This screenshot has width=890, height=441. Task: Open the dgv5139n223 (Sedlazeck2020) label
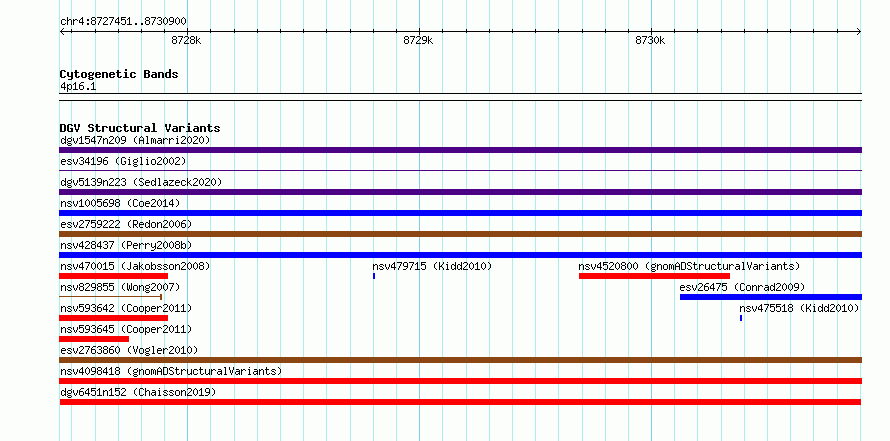point(141,182)
